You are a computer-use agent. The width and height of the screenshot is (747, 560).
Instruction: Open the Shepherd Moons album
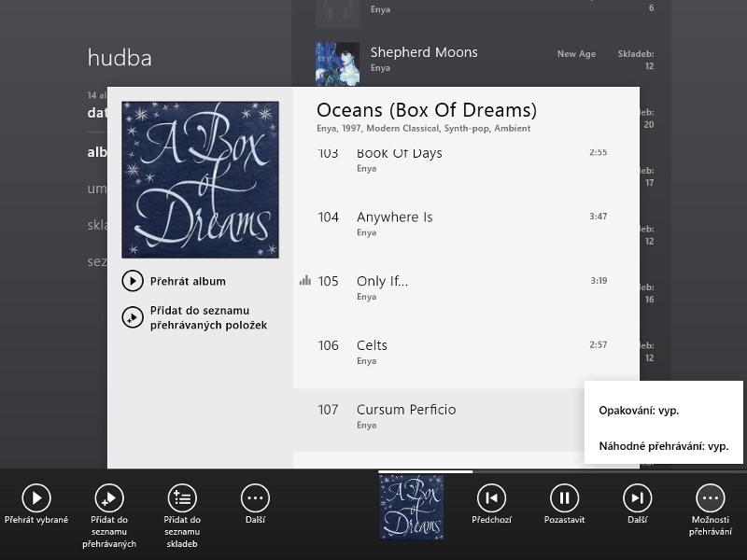pyautogui.click(x=423, y=53)
